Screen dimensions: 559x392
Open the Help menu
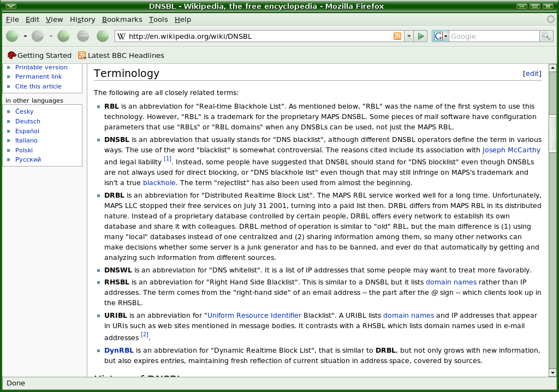[183, 20]
